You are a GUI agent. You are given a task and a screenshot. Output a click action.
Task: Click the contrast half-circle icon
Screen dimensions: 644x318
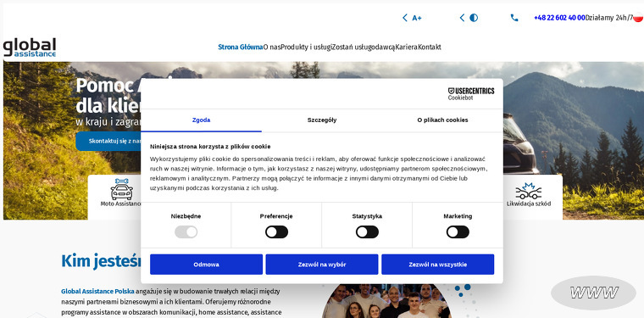point(474,18)
